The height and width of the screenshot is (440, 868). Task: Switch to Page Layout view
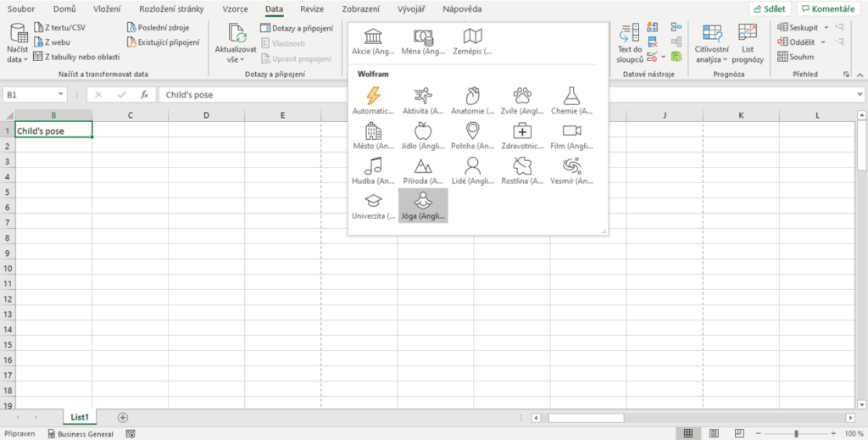click(x=714, y=433)
